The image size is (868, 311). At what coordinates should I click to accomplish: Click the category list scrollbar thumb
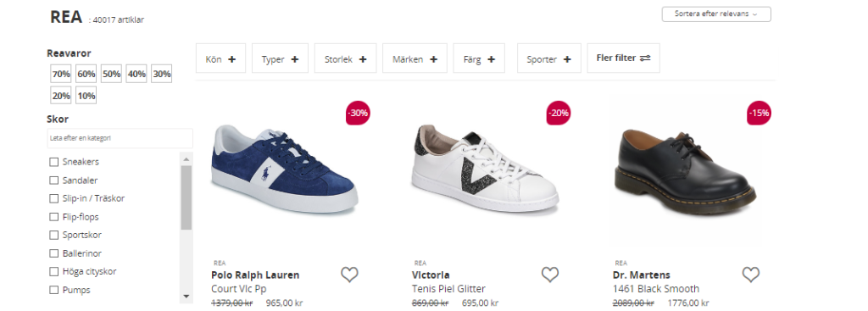pos(186,197)
